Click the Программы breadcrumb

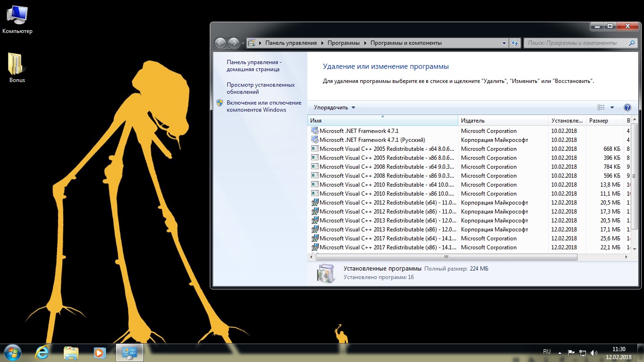(344, 43)
